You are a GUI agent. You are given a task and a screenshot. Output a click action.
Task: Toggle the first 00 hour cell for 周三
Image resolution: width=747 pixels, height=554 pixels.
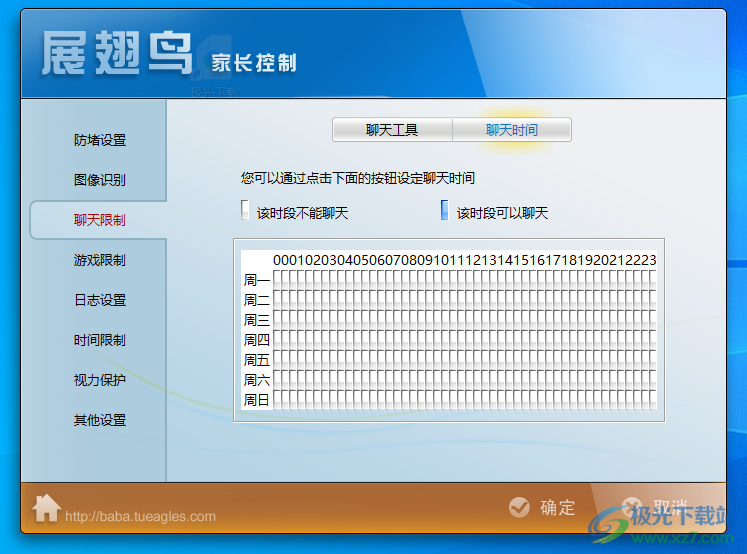point(278,320)
